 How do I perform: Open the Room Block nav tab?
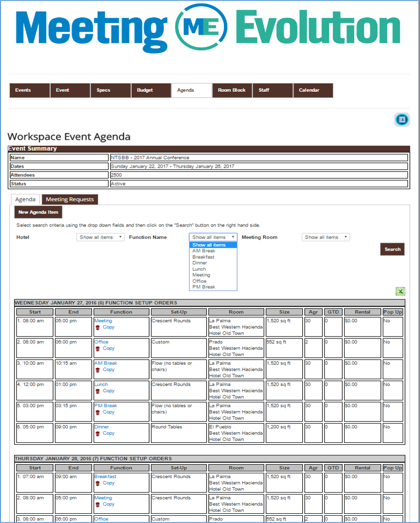pyautogui.click(x=232, y=90)
